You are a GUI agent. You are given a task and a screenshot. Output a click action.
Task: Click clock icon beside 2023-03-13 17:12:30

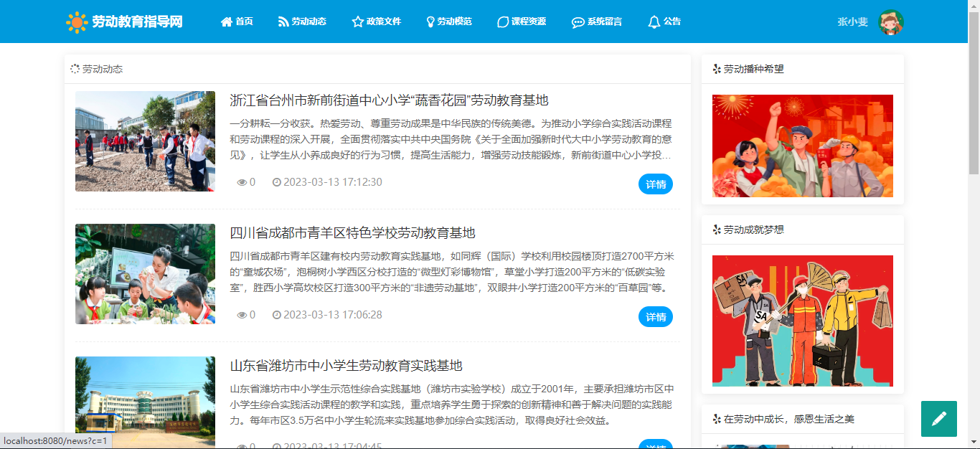pos(277,182)
